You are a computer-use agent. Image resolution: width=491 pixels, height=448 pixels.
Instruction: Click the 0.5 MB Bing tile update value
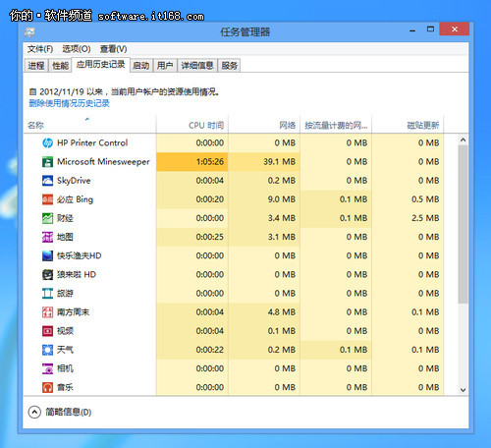(425, 199)
